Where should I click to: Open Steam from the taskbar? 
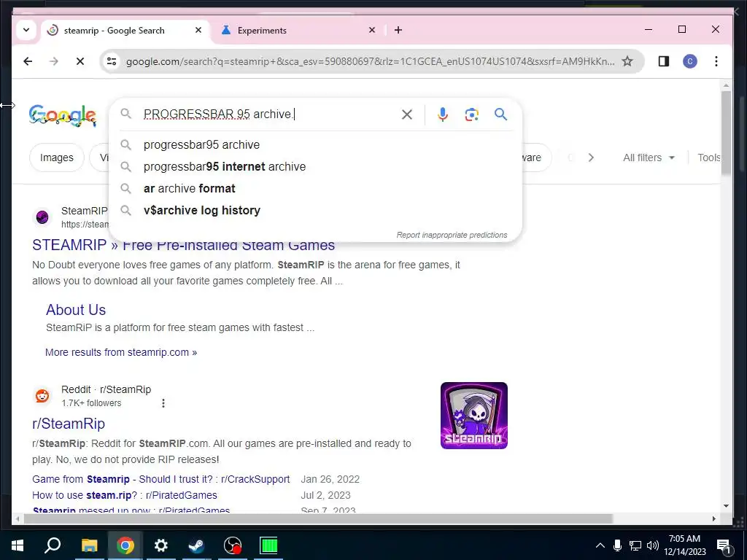point(196,545)
